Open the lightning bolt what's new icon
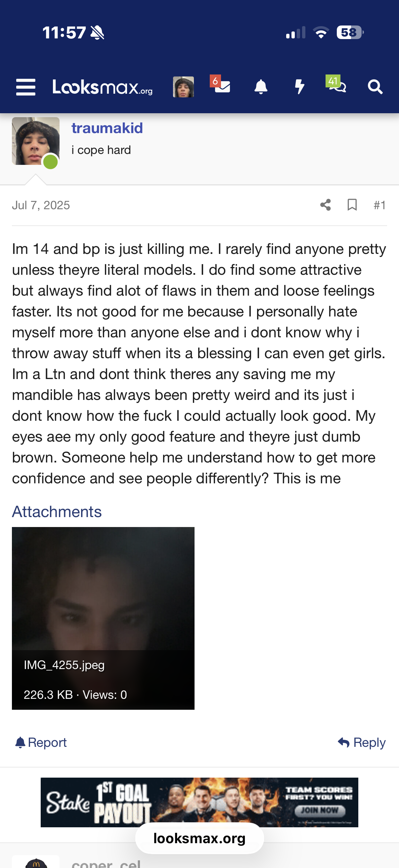The image size is (399, 868). point(299,87)
